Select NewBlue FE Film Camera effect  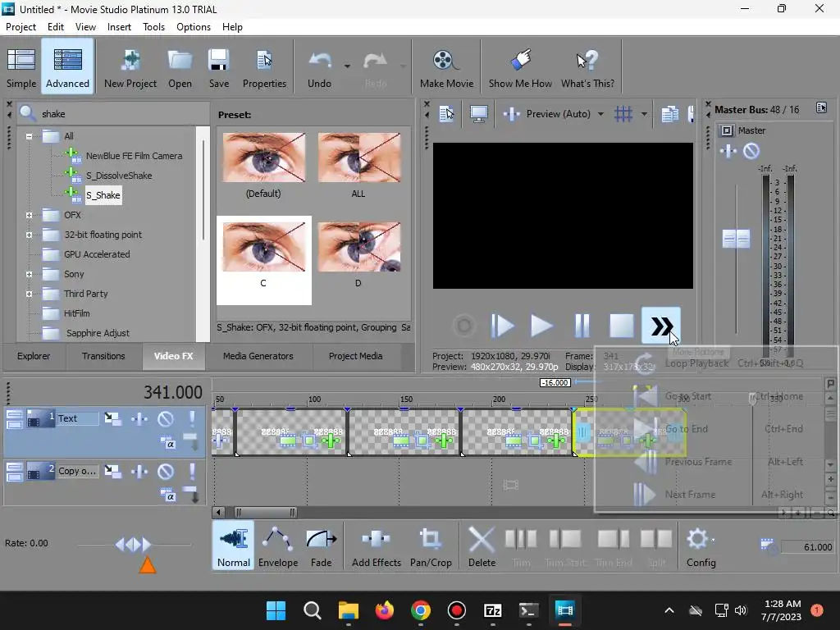[x=134, y=156]
